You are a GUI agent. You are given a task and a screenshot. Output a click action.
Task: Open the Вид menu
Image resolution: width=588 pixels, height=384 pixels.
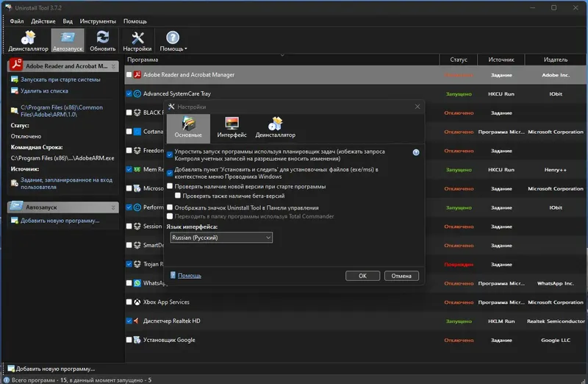(x=68, y=21)
